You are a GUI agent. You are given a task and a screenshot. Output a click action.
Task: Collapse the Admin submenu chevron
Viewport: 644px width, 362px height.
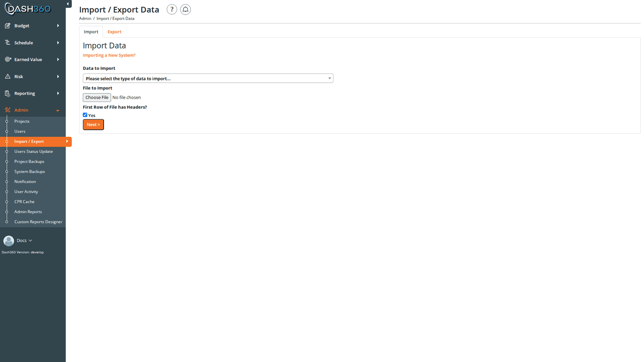(x=57, y=110)
